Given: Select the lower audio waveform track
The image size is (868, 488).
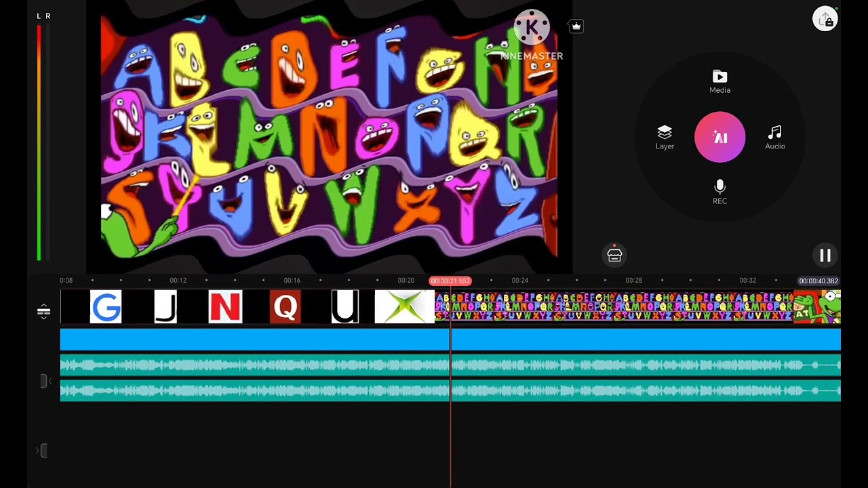Looking at the screenshot, I should click(x=450, y=390).
